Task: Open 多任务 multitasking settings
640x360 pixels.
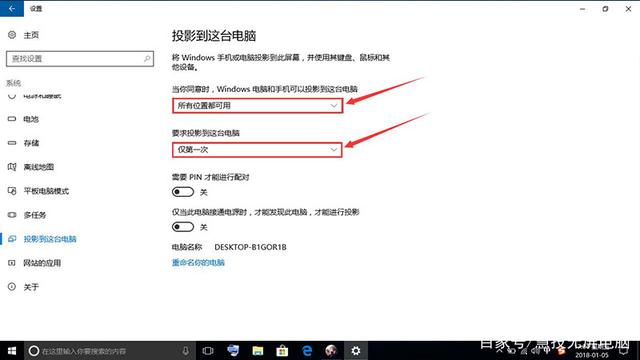Action: [35, 215]
